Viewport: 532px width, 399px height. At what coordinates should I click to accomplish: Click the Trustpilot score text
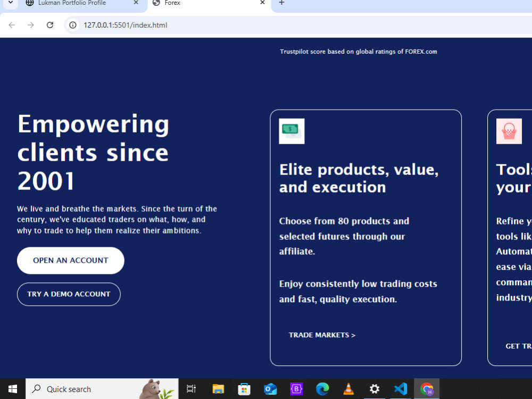(358, 52)
